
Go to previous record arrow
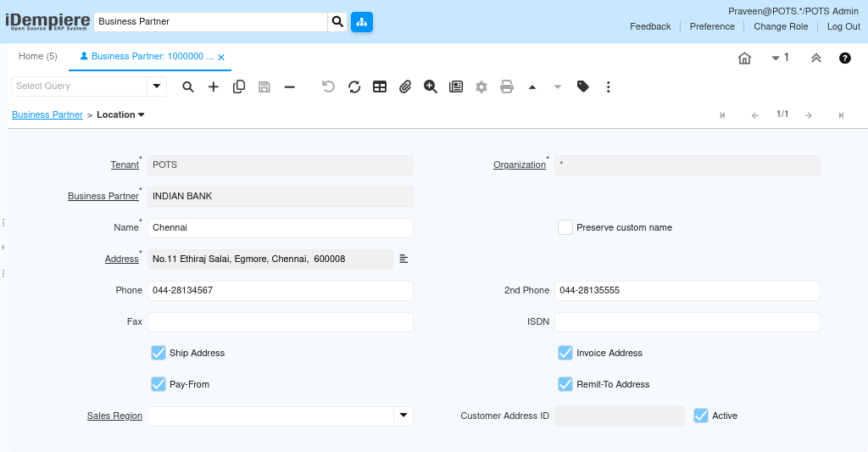(x=755, y=115)
